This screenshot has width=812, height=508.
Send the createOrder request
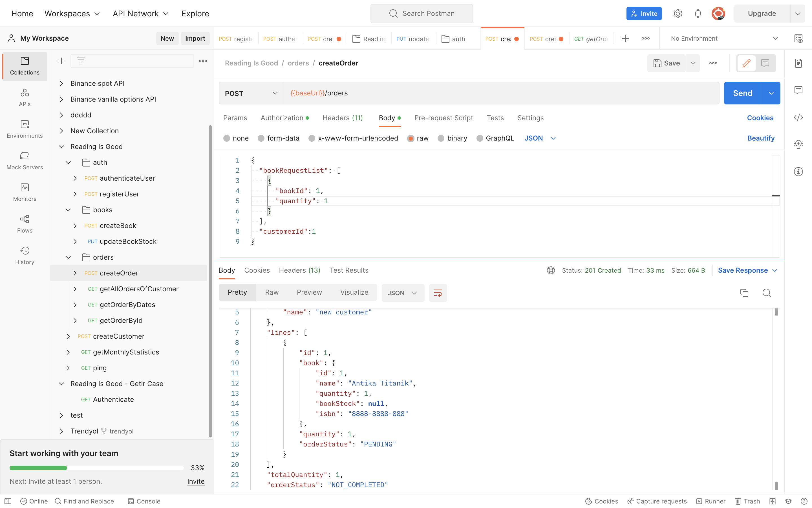[x=743, y=93]
